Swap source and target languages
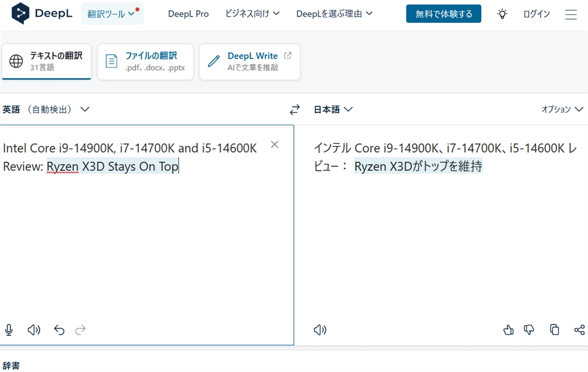This screenshot has width=588, height=372. (x=295, y=110)
